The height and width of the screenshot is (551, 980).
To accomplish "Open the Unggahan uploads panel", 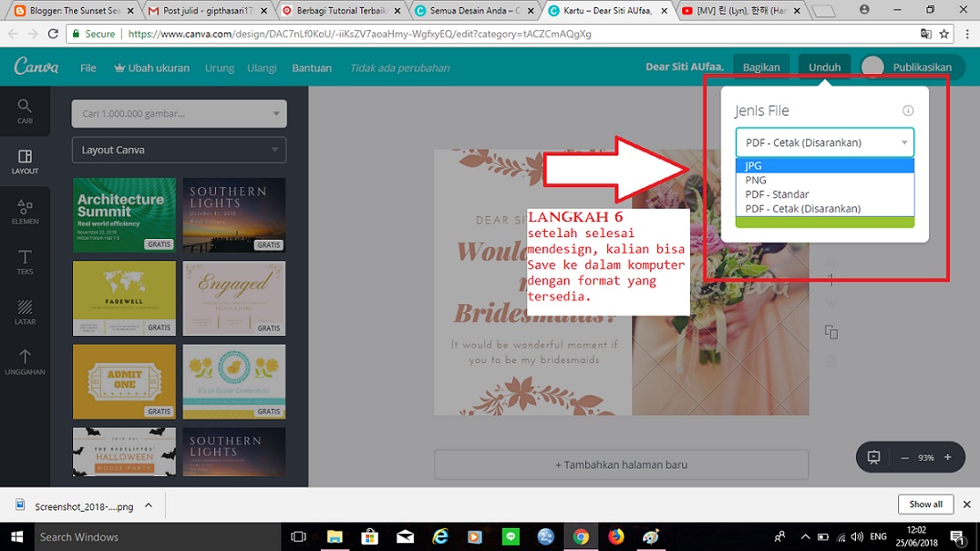I will 25,361.
